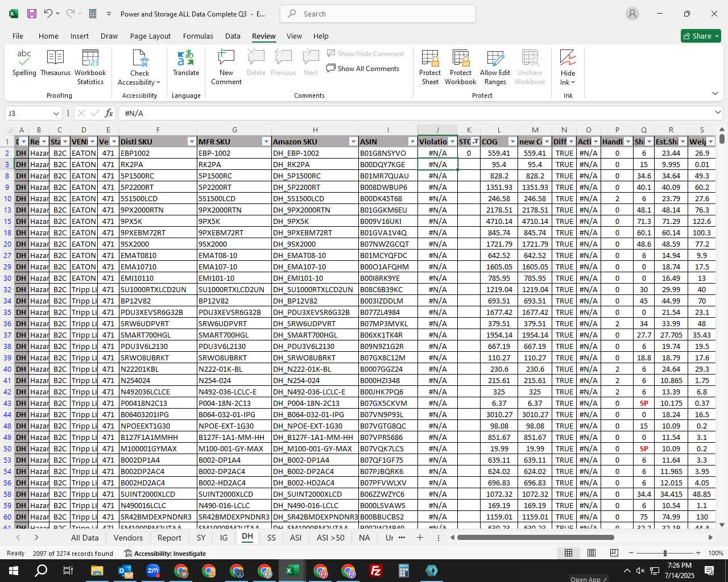The width and height of the screenshot is (728, 582).
Task: Switch to the View ribbon tab
Action: [294, 36]
